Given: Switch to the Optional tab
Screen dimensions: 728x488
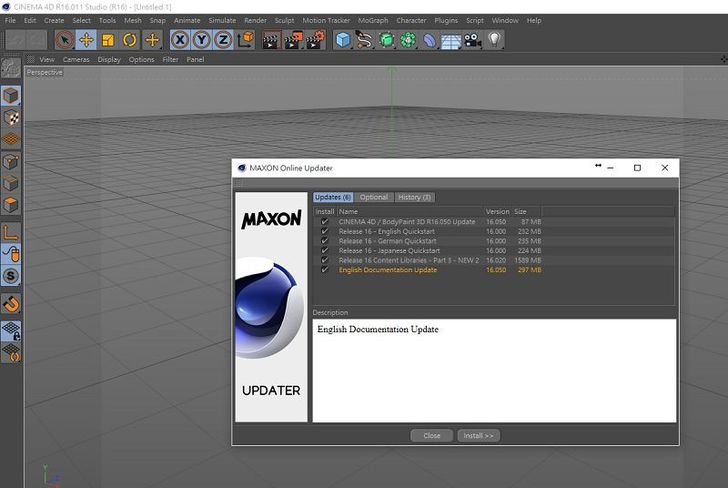Looking at the screenshot, I should tap(373, 197).
